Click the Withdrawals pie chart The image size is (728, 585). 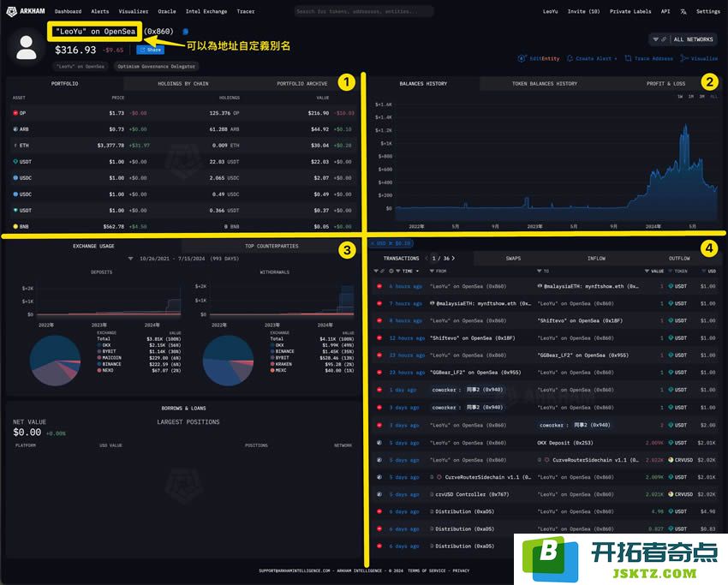pos(228,361)
